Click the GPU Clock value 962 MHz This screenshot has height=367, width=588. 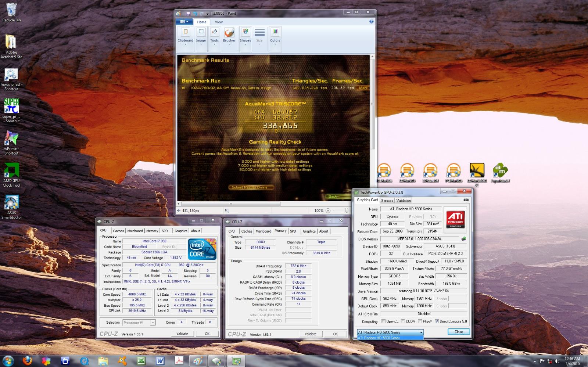click(390, 299)
